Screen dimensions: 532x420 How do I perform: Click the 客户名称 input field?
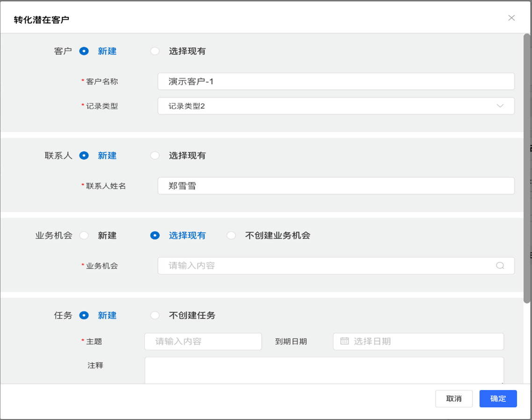[336, 81]
